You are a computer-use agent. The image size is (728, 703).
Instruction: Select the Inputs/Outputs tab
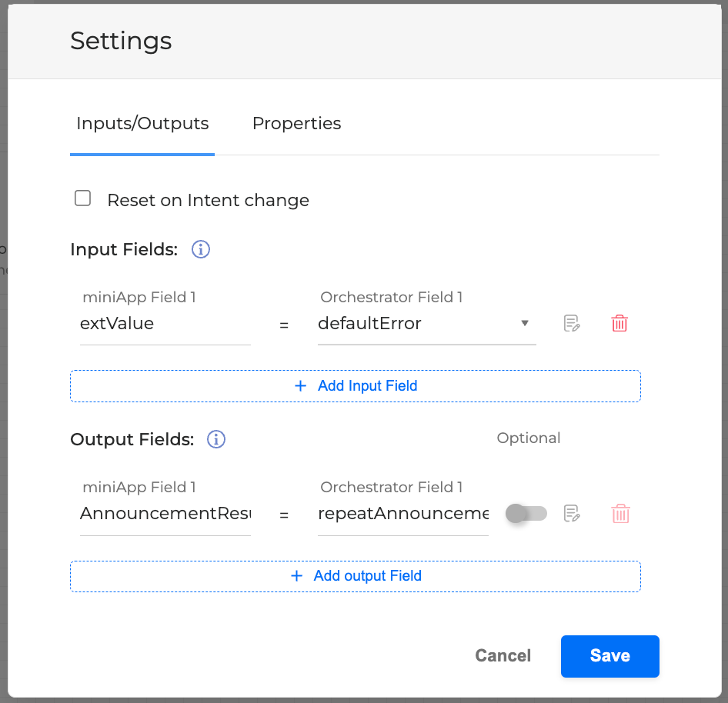(x=142, y=123)
